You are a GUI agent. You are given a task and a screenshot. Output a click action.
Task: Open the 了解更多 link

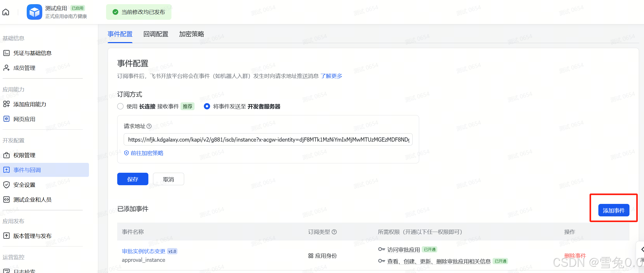coord(331,76)
